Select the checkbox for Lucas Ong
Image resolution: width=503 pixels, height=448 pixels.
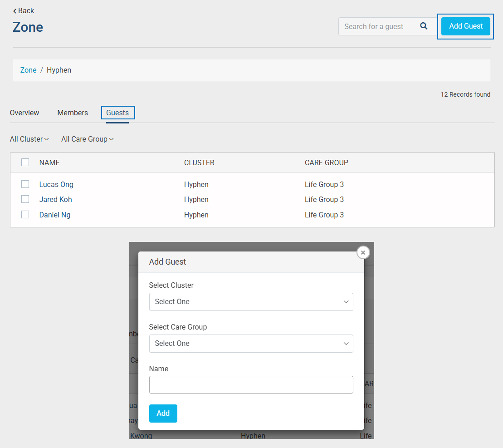pos(25,184)
